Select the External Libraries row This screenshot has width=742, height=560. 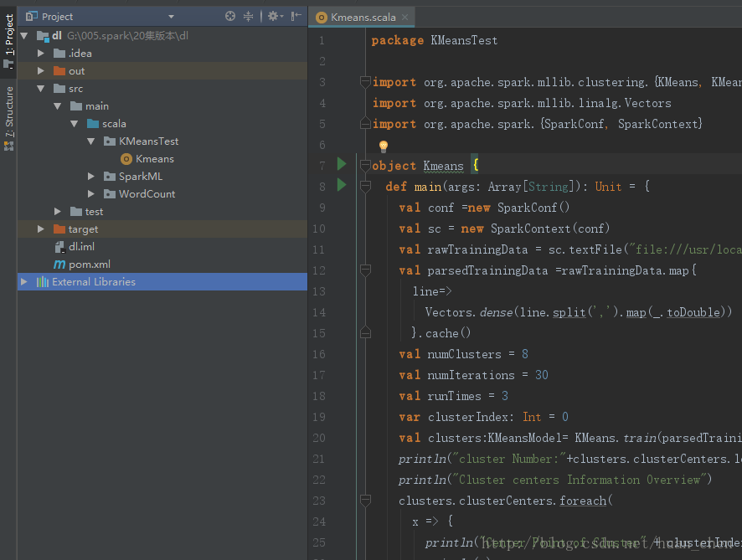tap(162, 282)
